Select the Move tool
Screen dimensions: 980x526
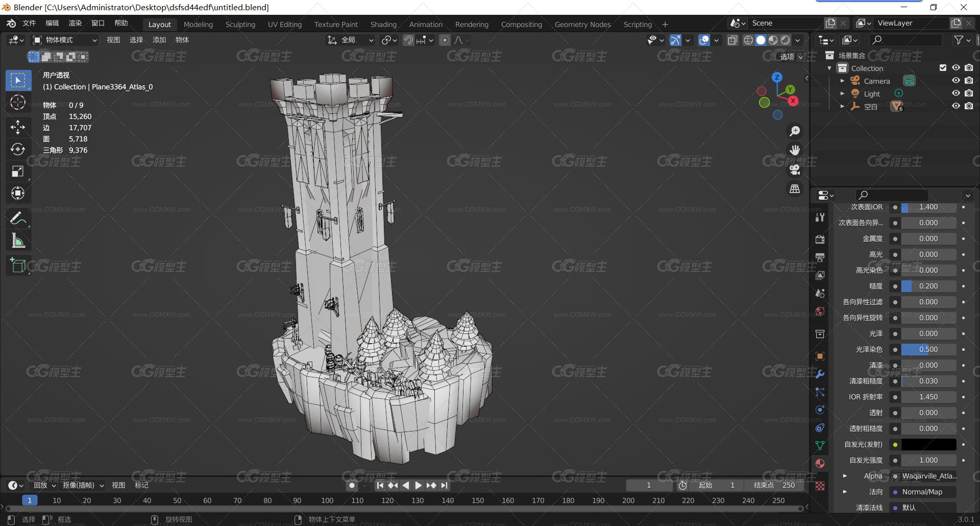pyautogui.click(x=18, y=127)
